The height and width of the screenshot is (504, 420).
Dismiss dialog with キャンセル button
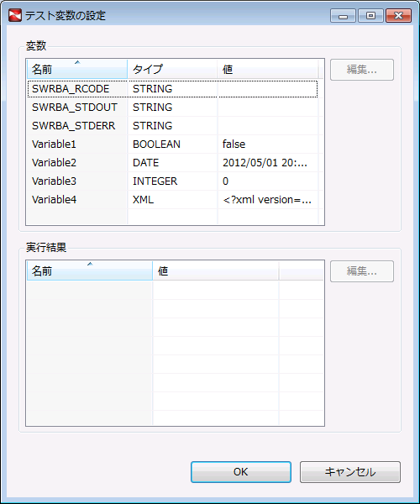[350, 472]
